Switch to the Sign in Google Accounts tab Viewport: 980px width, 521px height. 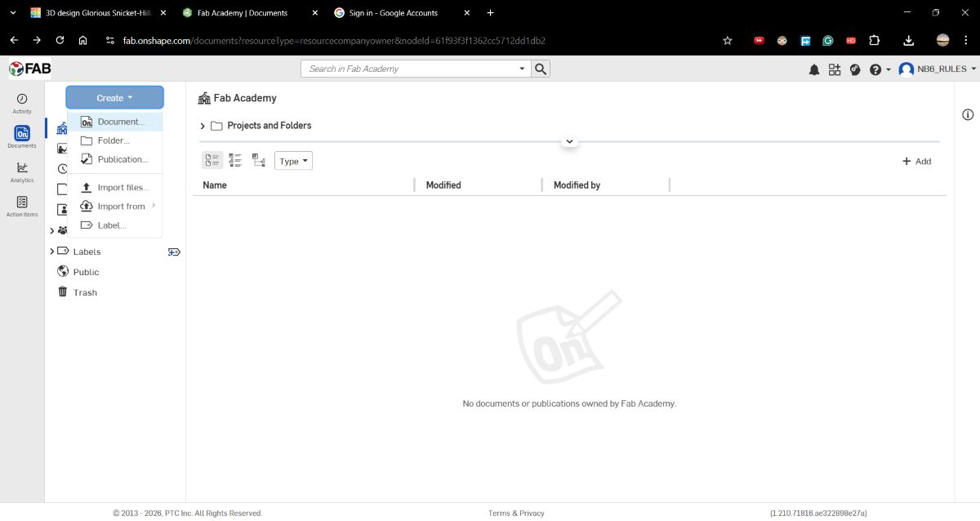pyautogui.click(x=392, y=12)
